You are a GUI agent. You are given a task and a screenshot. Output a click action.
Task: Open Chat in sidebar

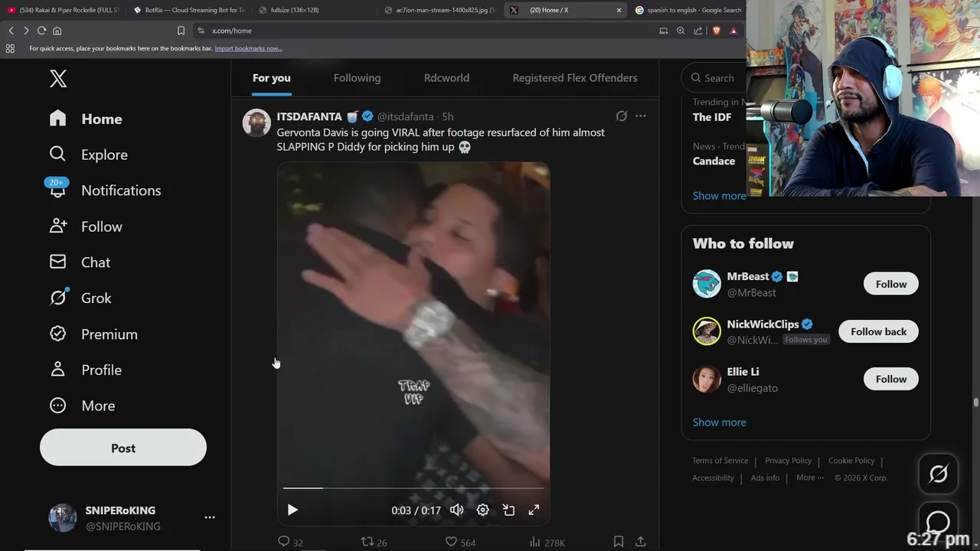click(x=80, y=262)
